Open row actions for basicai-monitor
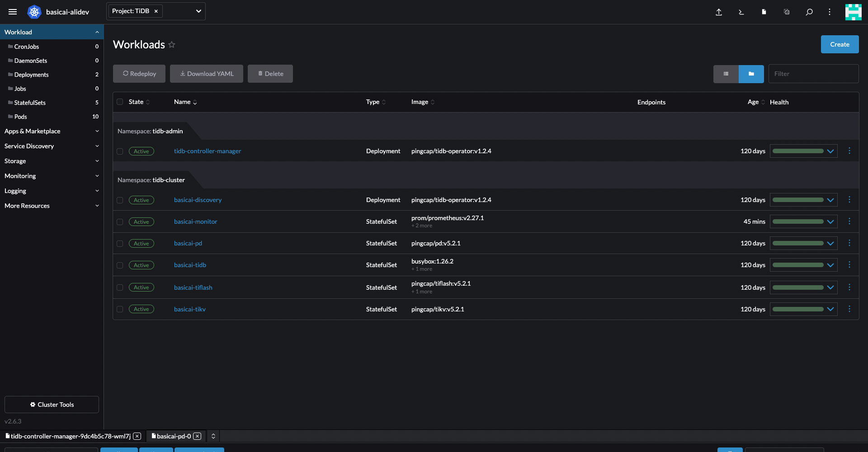 [x=849, y=221]
